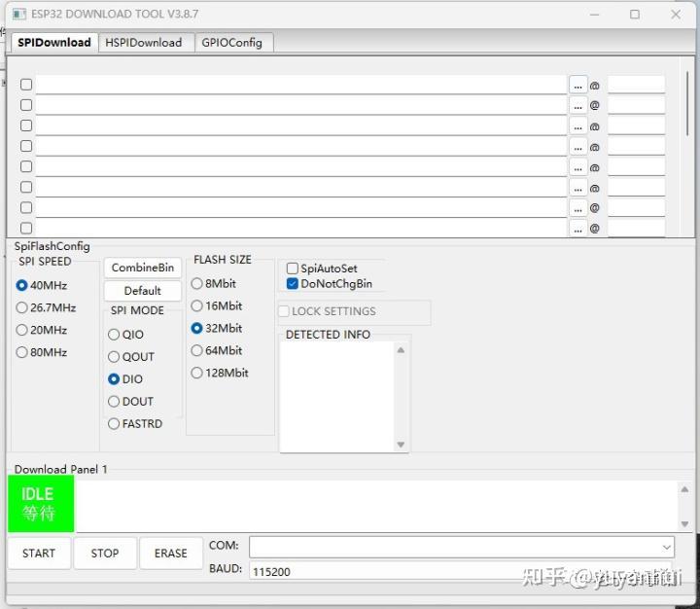Click browse button on second firmware row
The image size is (700, 609).
(577, 105)
